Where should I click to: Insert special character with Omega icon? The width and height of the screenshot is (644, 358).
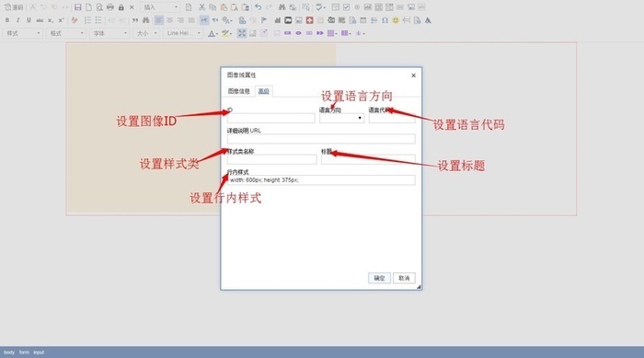tap(385, 20)
